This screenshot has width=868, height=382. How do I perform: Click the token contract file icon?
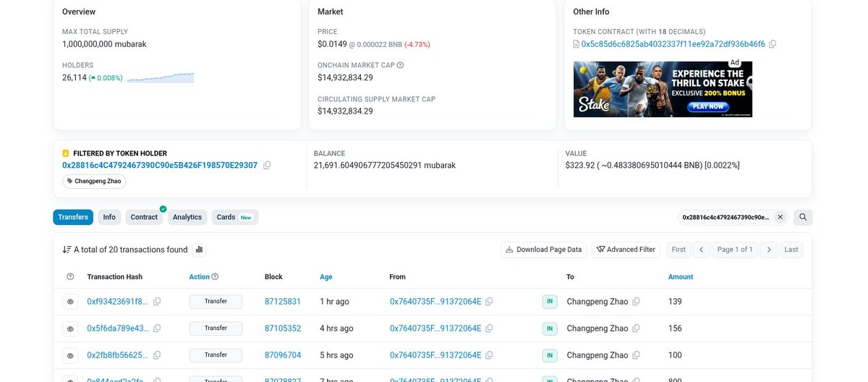pos(576,44)
